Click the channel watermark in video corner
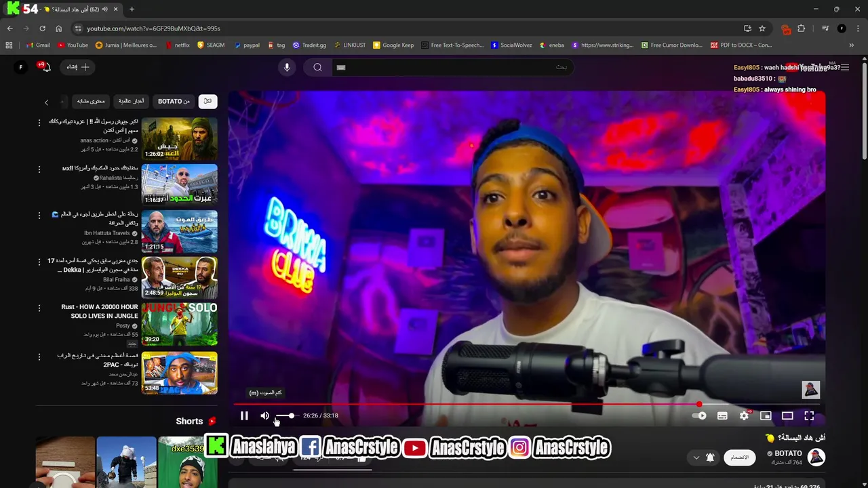 click(810, 389)
